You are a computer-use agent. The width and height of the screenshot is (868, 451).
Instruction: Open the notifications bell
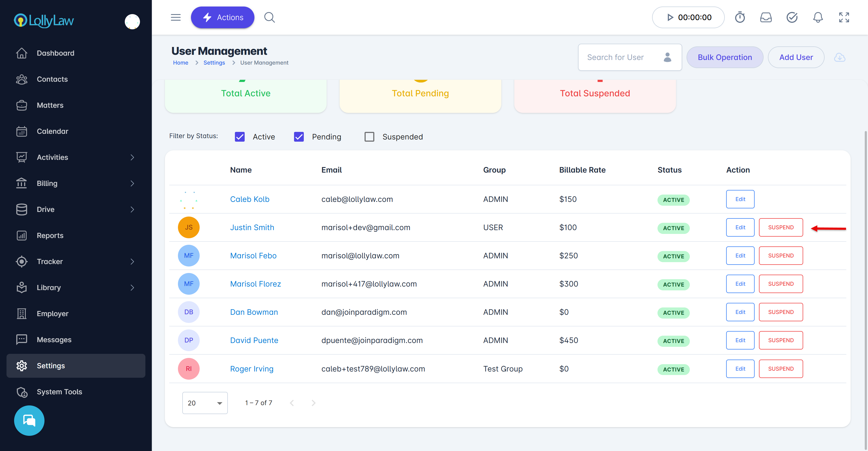[x=818, y=17]
